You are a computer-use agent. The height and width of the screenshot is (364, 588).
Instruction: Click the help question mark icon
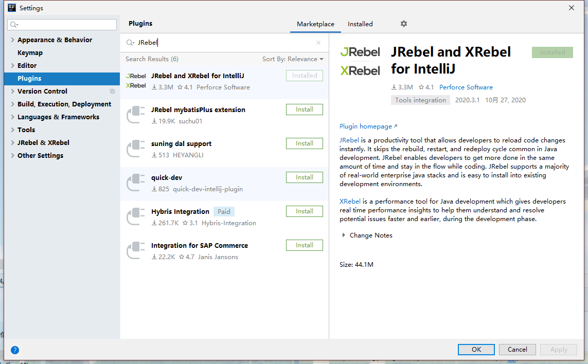(x=15, y=350)
